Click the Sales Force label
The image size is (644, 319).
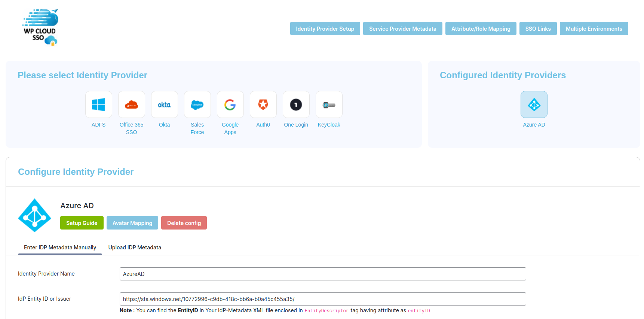pyautogui.click(x=197, y=128)
